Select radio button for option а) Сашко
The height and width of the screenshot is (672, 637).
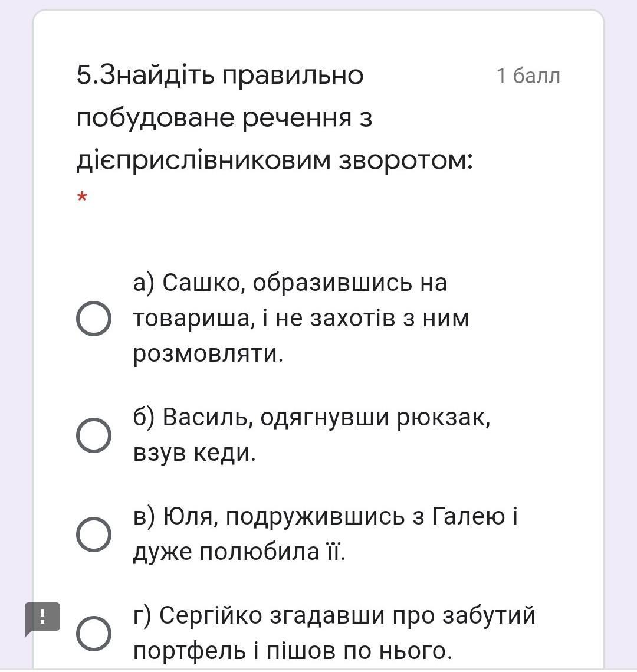pyautogui.click(x=94, y=318)
